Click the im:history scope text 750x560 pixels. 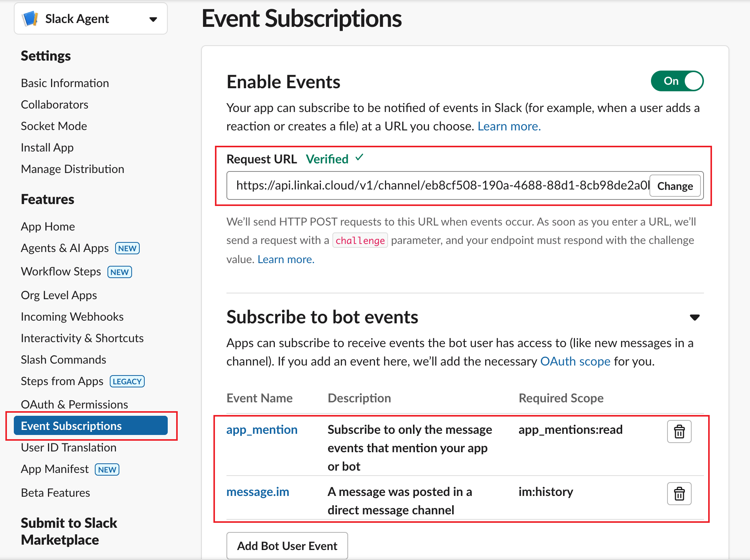[546, 492]
